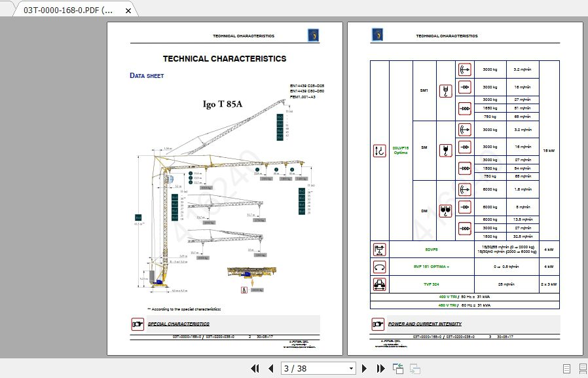Click SM1 triple-arrow high speed icon
This screenshot has width=588, height=378.
[465, 108]
